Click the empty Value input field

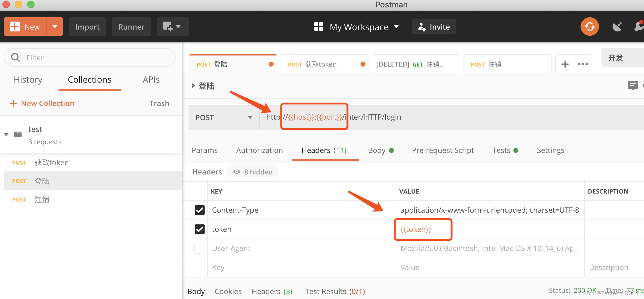(x=490, y=268)
